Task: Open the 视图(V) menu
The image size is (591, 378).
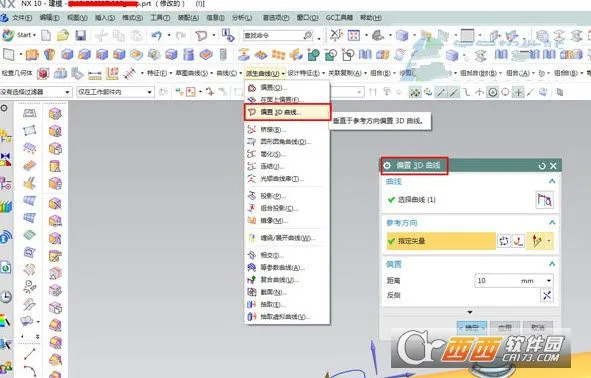Action: (77, 17)
